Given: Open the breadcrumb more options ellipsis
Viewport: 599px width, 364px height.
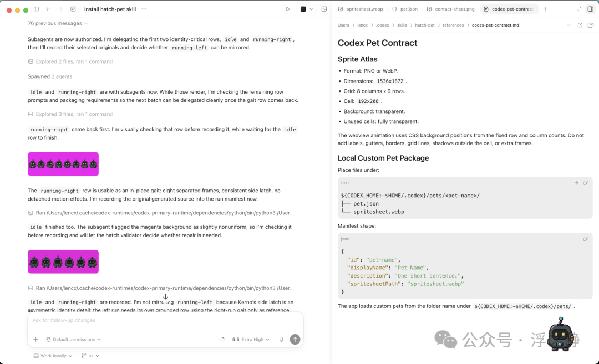Looking at the screenshot, I should [569, 25].
